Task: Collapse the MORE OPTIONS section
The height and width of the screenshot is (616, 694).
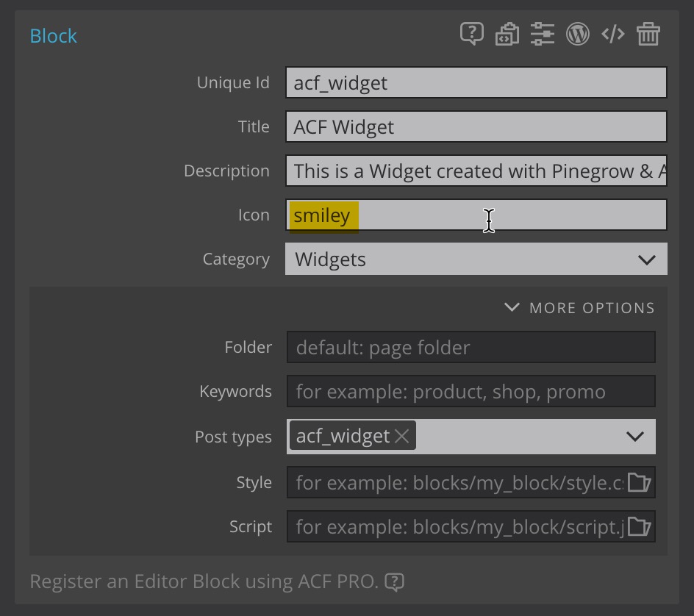Action: pyautogui.click(x=580, y=307)
